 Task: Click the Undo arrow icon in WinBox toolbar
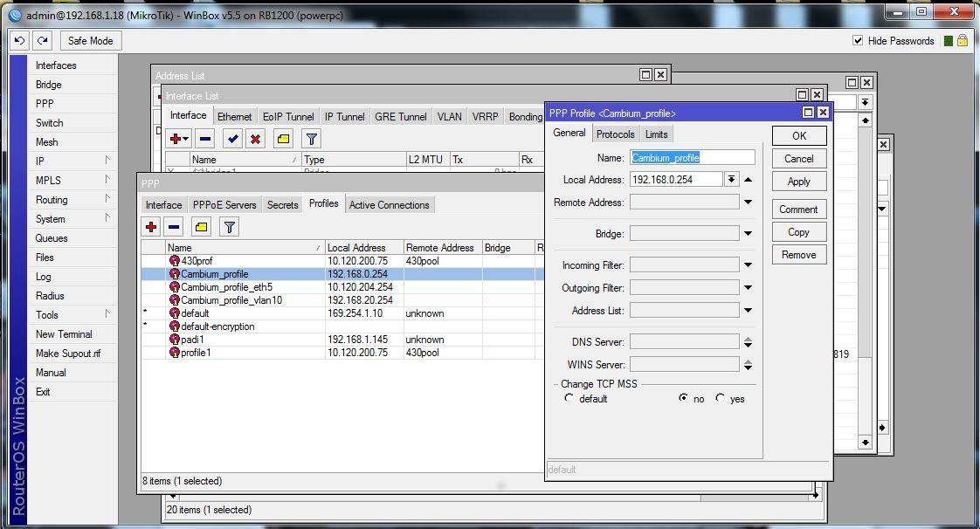(20, 41)
